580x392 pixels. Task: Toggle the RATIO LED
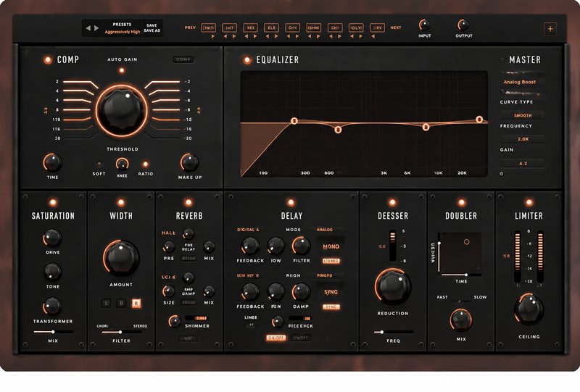[x=146, y=164]
